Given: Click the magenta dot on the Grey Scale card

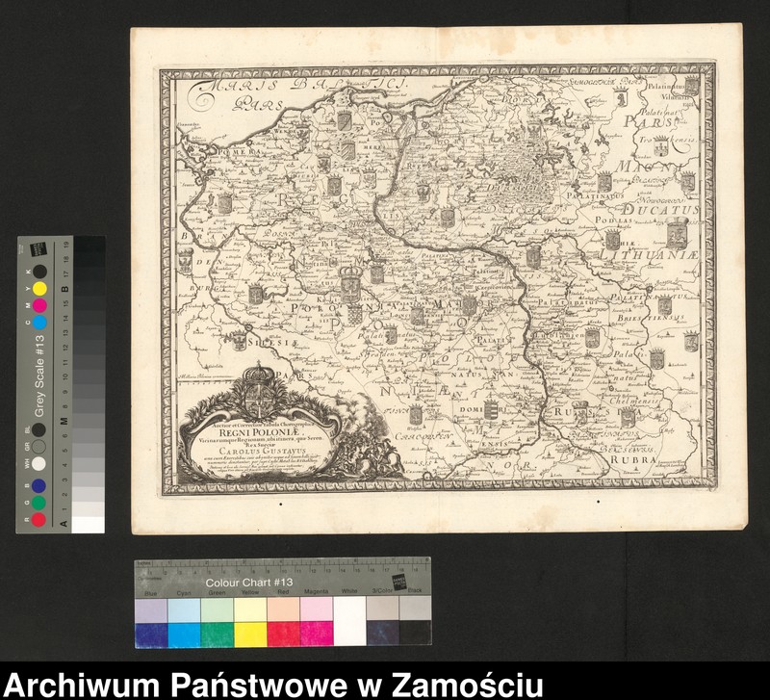Looking at the screenshot, I should 39,305.
